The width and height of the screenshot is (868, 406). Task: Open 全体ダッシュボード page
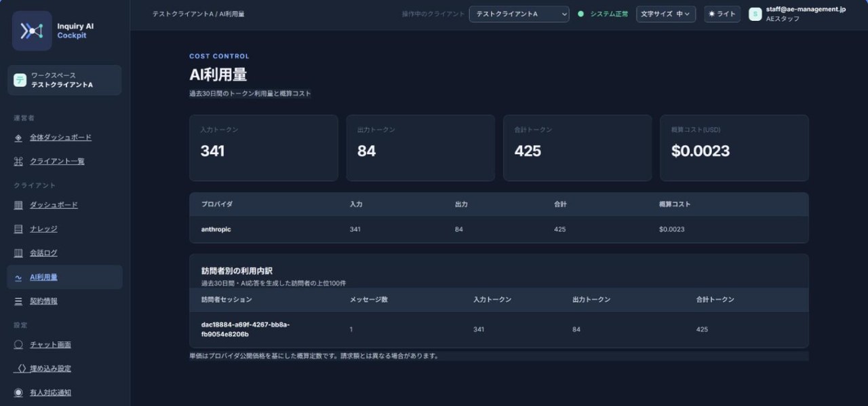[60, 138]
